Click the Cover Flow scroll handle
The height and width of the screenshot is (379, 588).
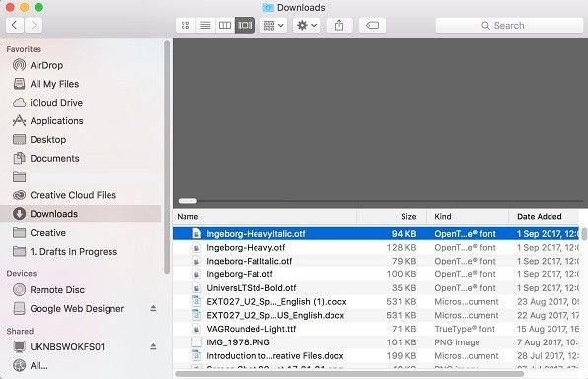coord(187,201)
